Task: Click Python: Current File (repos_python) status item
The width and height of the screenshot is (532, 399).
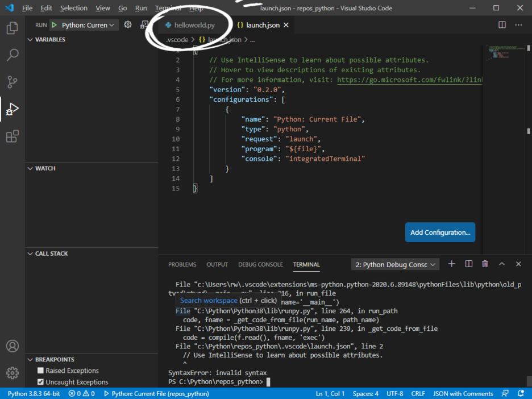Action: click(x=156, y=393)
